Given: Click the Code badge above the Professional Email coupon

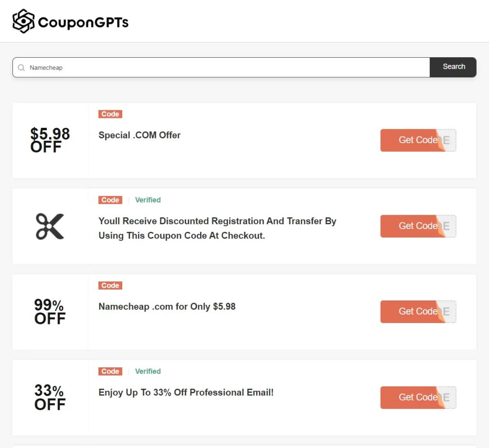Looking at the screenshot, I should click(x=110, y=371).
